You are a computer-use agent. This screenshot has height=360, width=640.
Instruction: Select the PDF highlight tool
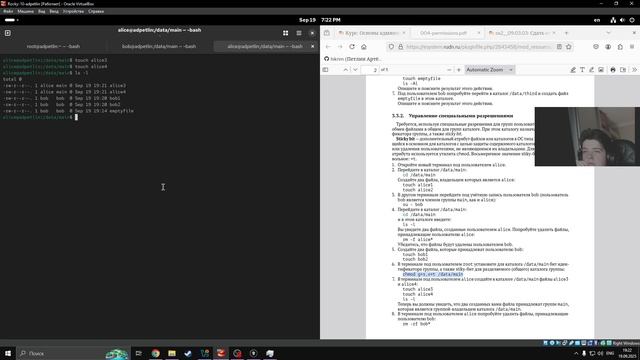[x=573, y=70]
